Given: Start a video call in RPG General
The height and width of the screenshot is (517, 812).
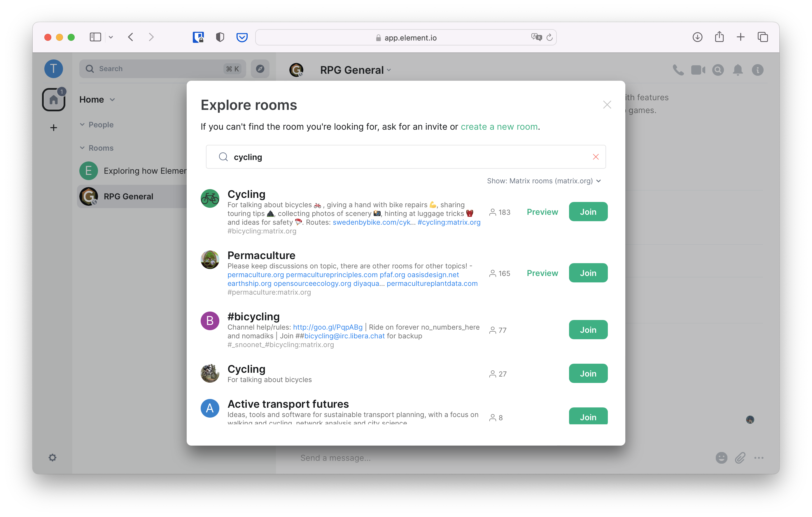Looking at the screenshot, I should coord(698,70).
